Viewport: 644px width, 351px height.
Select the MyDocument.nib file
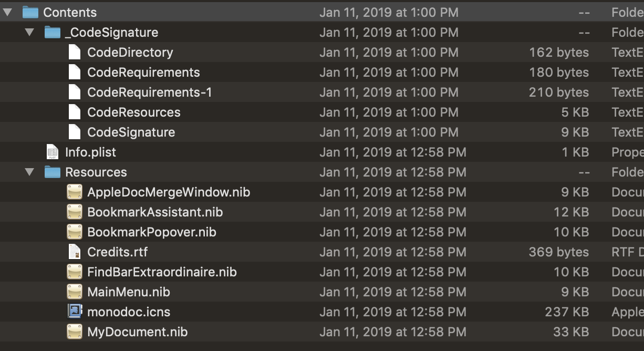point(137,332)
